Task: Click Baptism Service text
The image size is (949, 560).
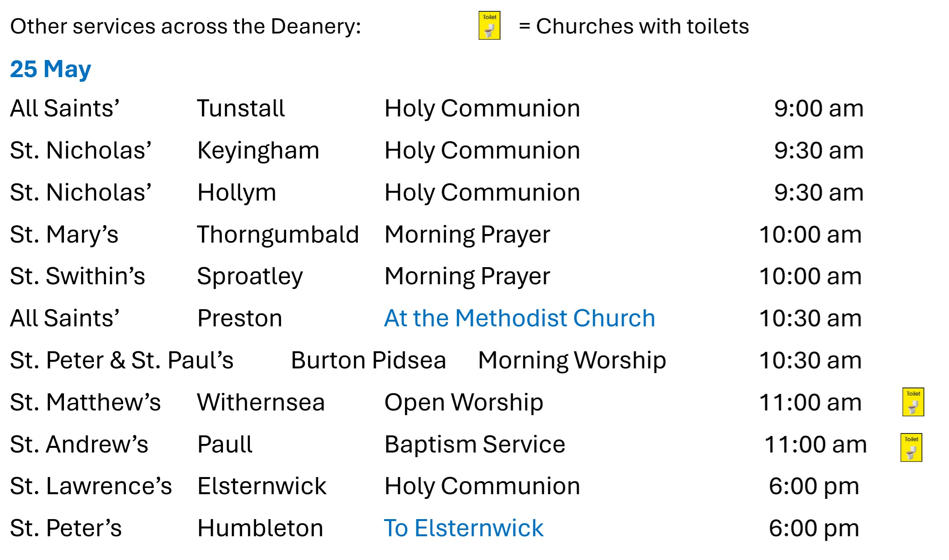Action: (x=475, y=445)
